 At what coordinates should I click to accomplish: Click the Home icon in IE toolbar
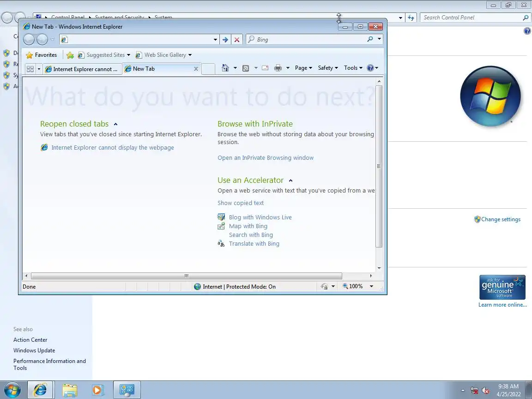(225, 68)
